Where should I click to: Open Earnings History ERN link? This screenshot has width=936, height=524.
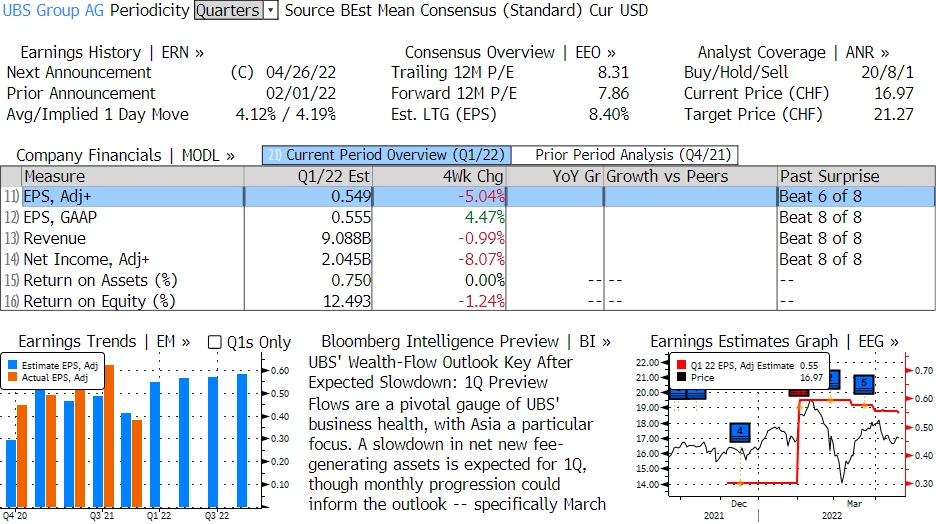click(x=112, y=53)
